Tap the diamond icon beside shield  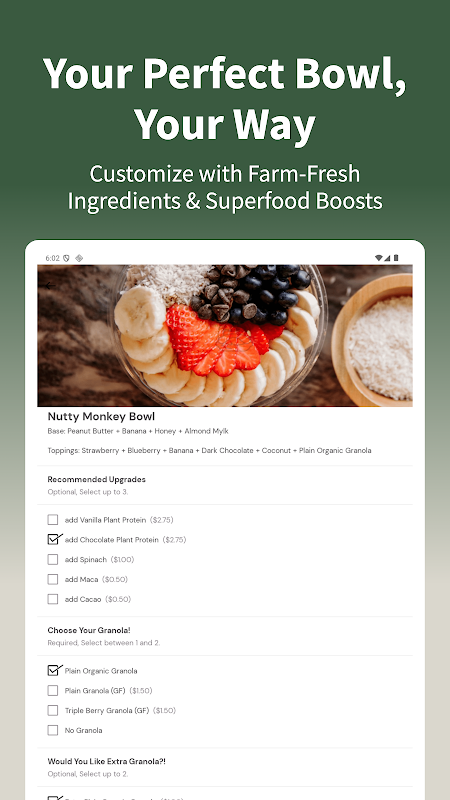pyautogui.click(x=79, y=258)
